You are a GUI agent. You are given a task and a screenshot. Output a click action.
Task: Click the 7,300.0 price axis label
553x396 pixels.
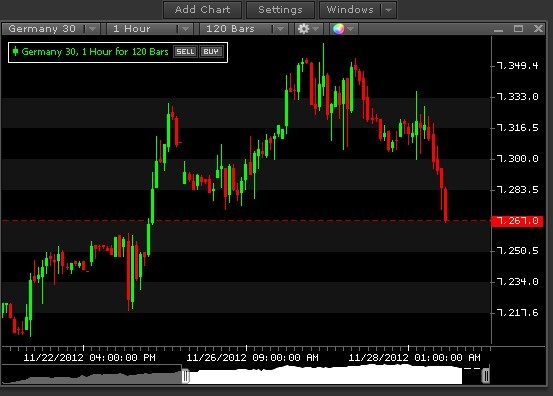click(517, 159)
